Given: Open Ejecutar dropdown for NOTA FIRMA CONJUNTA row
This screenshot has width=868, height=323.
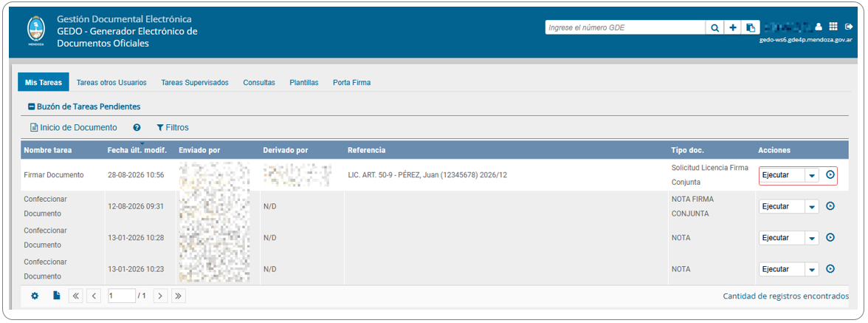Looking at the screenshot, I should [x=812, y=207].
